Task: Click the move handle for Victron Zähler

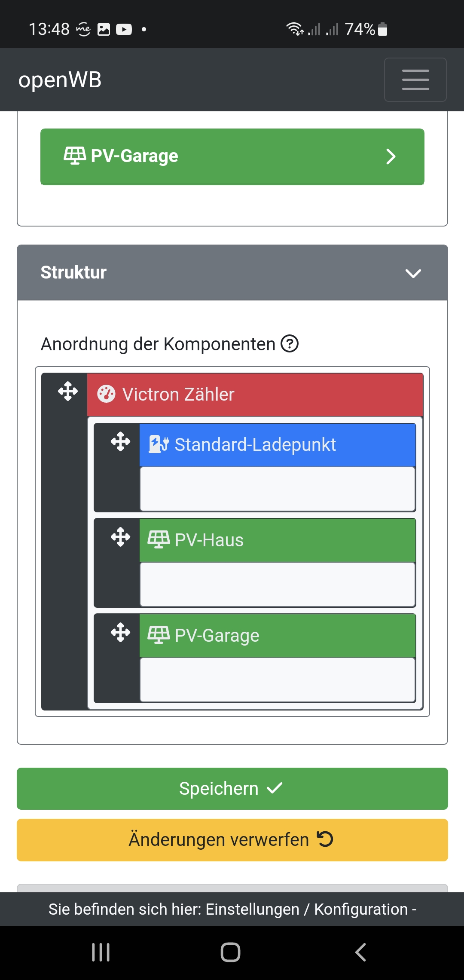Action: pos(68,391)
